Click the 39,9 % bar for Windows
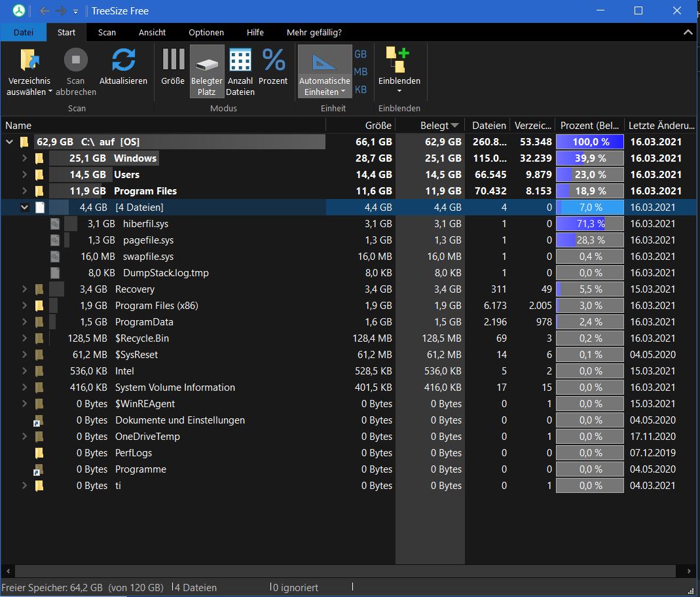Image resolution: width=700 pixels, height=597 pixels. 590,158
